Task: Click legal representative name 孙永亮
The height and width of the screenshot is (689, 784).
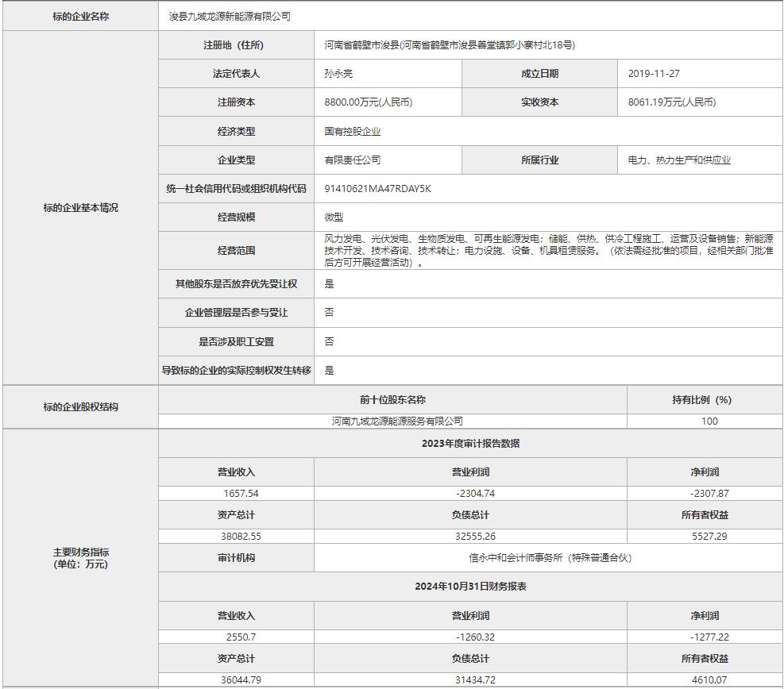Action: coord(338,74)
